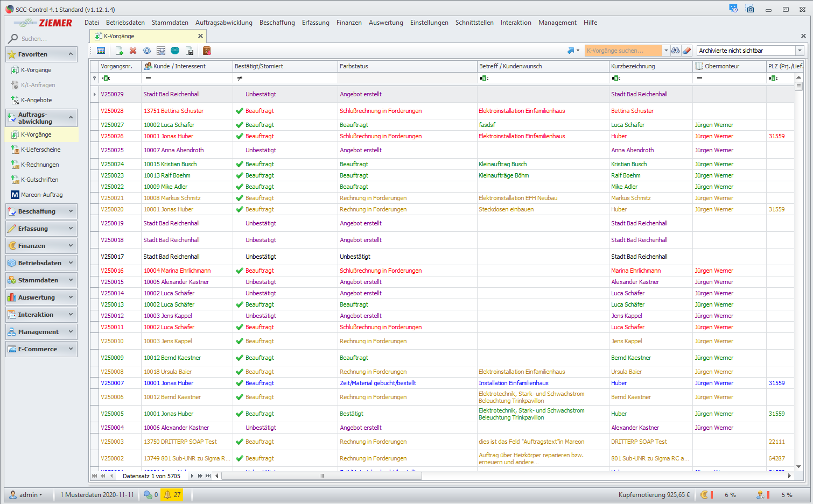813x504 pixels.
Task: Click the new document icon in toolbar
Action: click(x=120, y=51)
